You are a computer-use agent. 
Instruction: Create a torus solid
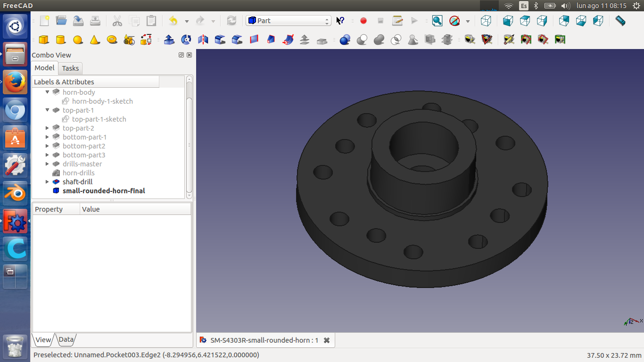112,40
